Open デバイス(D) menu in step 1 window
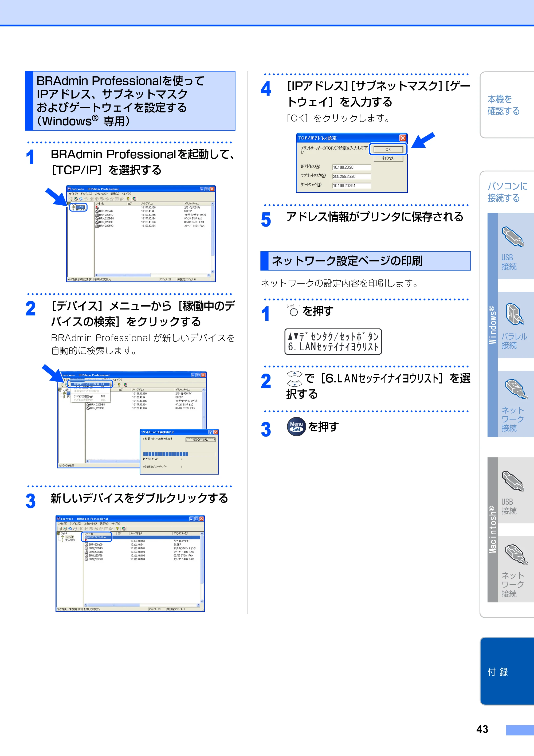534x756 pixels. [x=86, y=194]
